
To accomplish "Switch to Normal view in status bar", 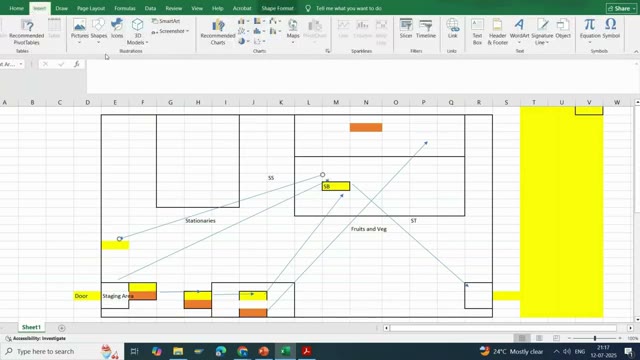I will point(522,338).
